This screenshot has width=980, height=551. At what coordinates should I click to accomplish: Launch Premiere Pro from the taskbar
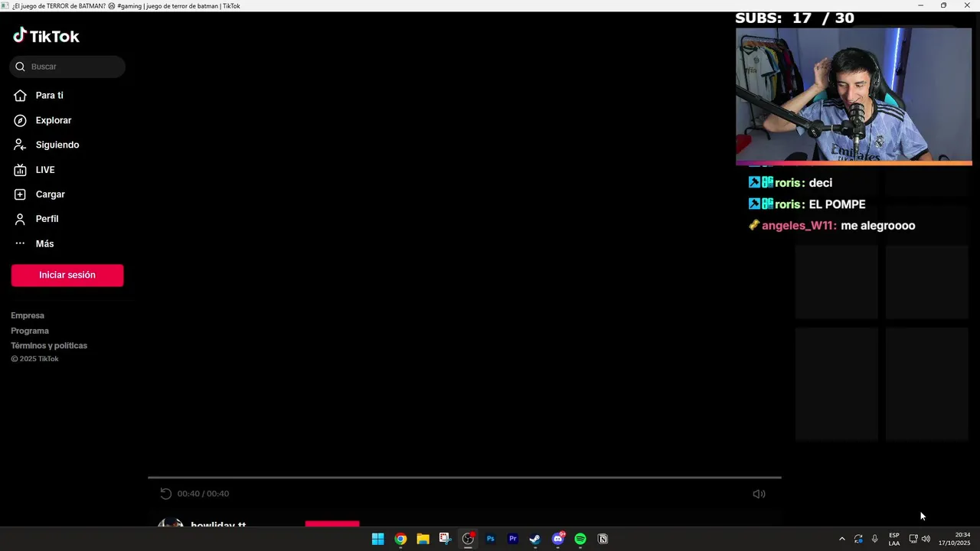pos(513,539)
